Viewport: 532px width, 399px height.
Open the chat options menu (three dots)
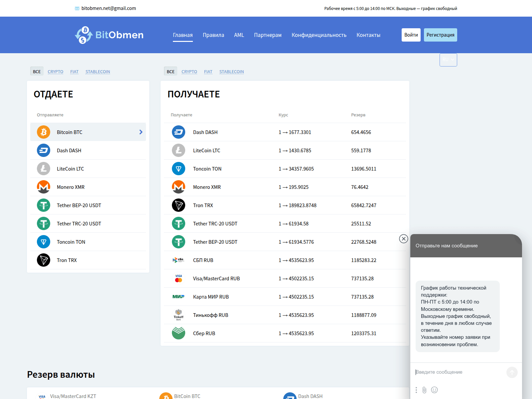pyautogui.click(x=416, y=390)
